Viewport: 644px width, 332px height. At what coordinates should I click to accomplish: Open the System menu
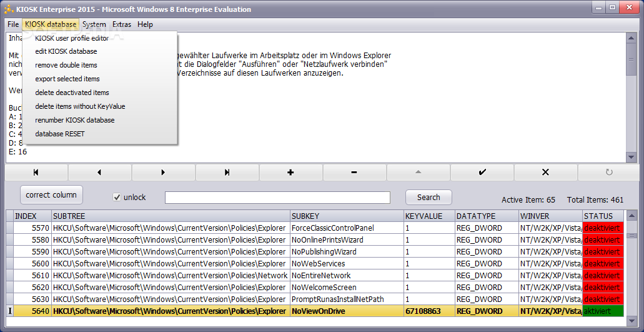pyautogui.click(x=94, y=24)
